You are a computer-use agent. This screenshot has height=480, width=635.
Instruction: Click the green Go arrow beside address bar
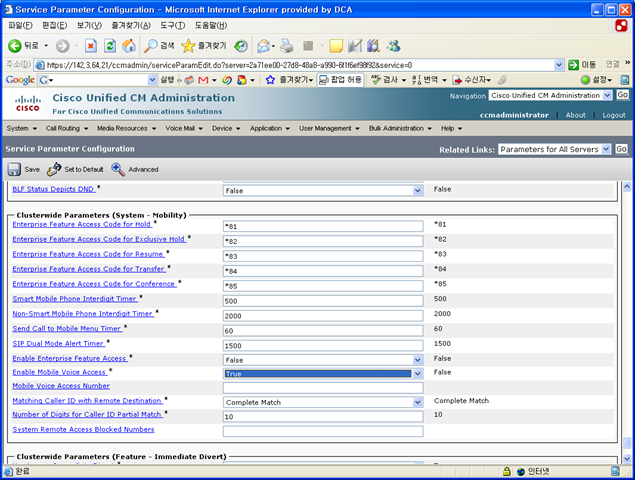tap(573, 65)
